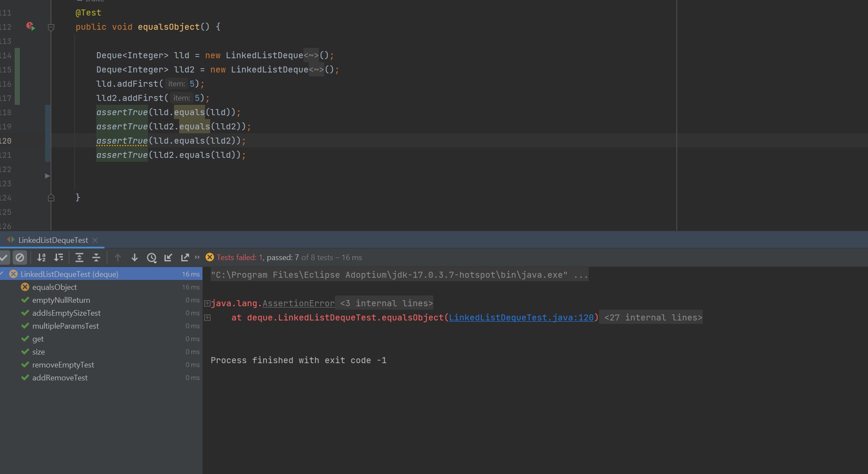This screenshot has width=868, height=474.
Task: Show more toolbar actions chevron
Action: point(197,257)
